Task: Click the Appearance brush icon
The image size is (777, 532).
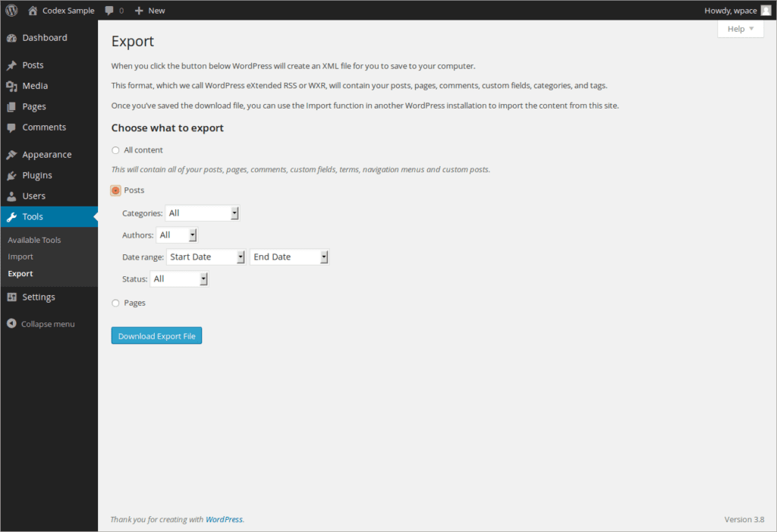Action: [x=11, y=154]
